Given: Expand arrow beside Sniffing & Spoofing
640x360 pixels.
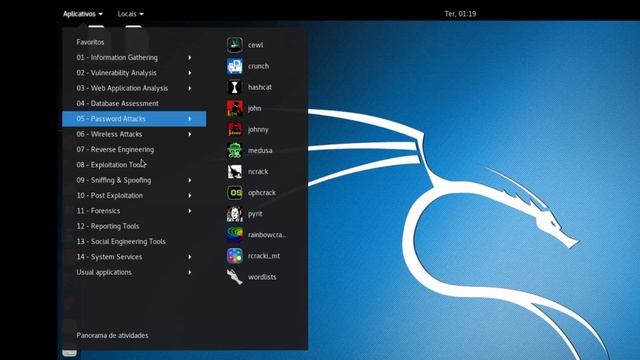Looking at the screenshot, I should click(190, 180).
